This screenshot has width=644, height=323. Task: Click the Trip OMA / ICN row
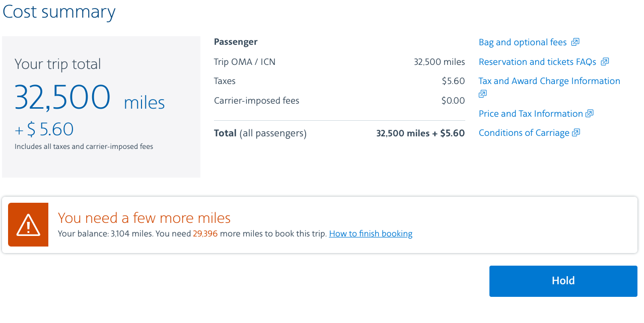[339, 62]
